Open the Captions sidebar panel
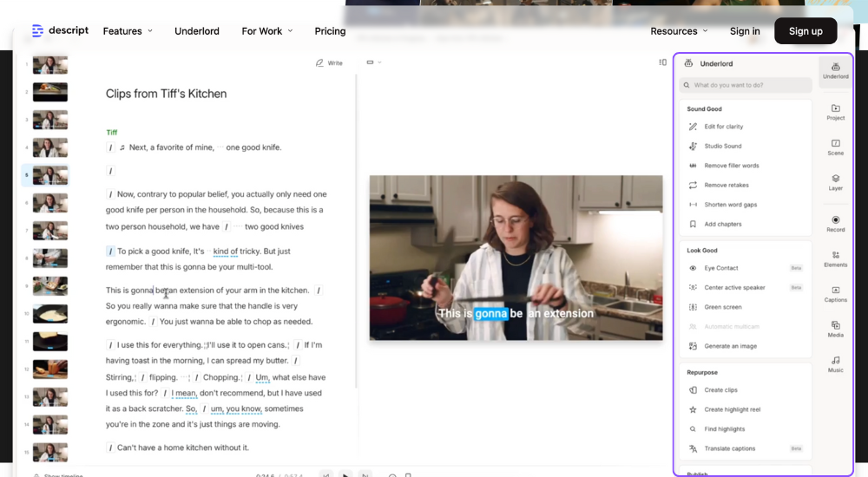 coord(835,294)
